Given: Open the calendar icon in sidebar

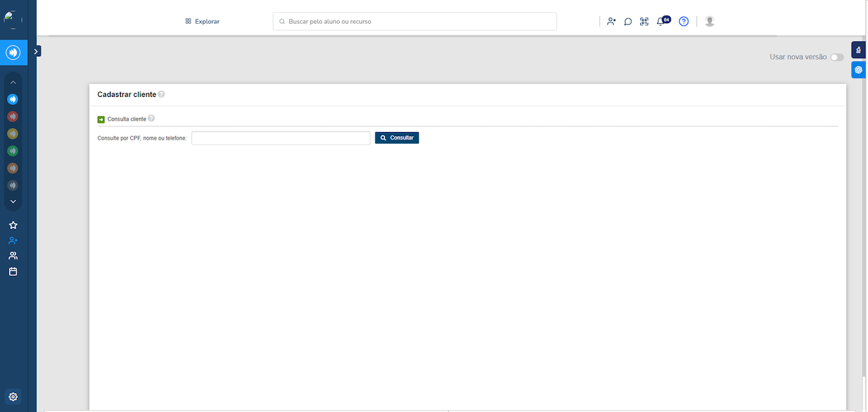Looking at the screenshot, I should point(13,272).
